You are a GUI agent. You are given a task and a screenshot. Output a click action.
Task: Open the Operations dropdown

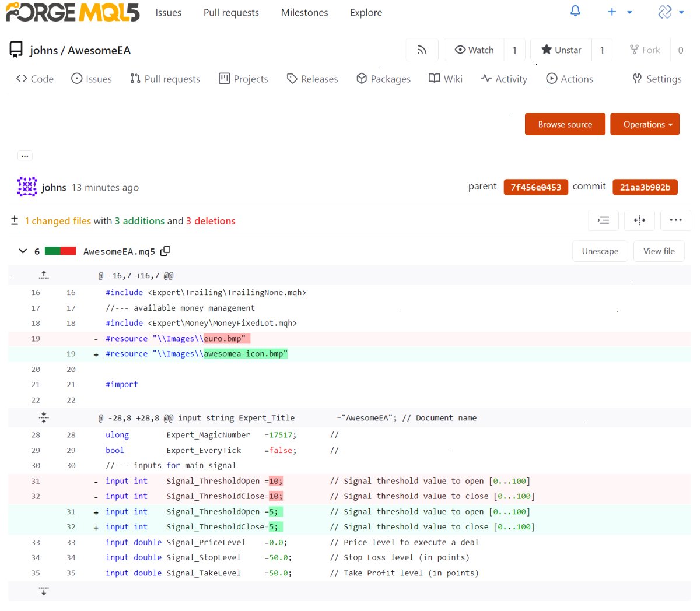[x=645, y=124]
